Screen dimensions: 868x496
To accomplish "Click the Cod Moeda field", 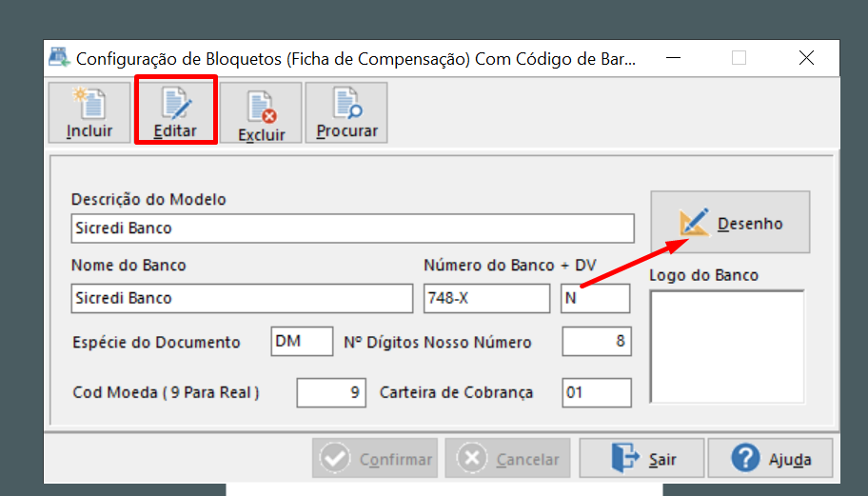I will 331,392.
